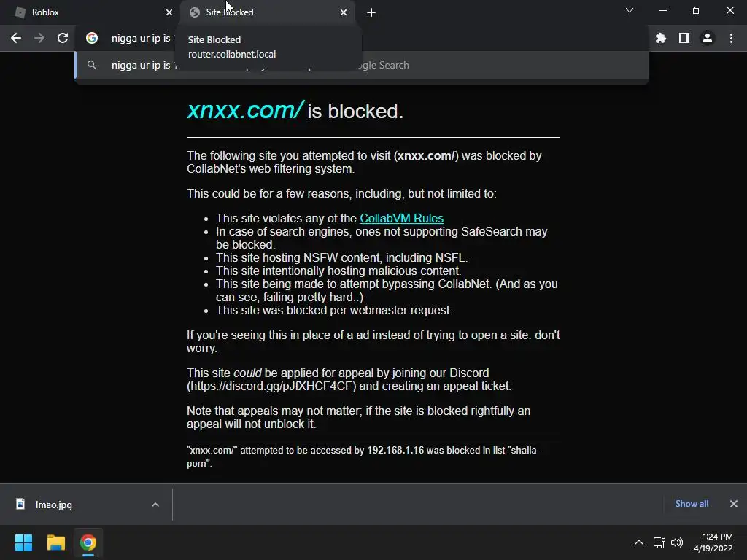Switch to the Roblox tab
Screen dimensions: 747x560
click(90, 12)
